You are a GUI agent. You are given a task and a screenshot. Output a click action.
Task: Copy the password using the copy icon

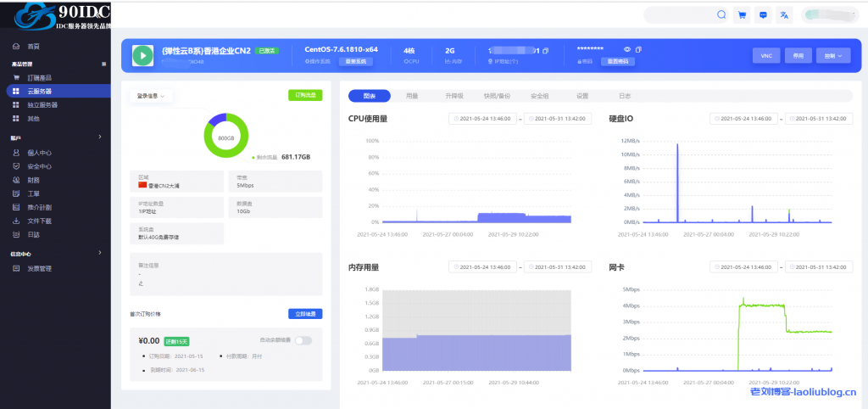[x=640, y=50]
